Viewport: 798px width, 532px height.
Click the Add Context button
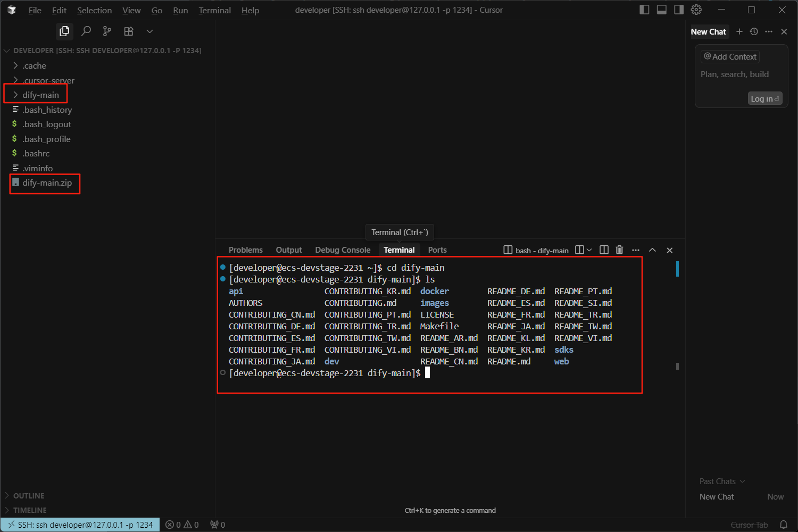click(730, 56)
